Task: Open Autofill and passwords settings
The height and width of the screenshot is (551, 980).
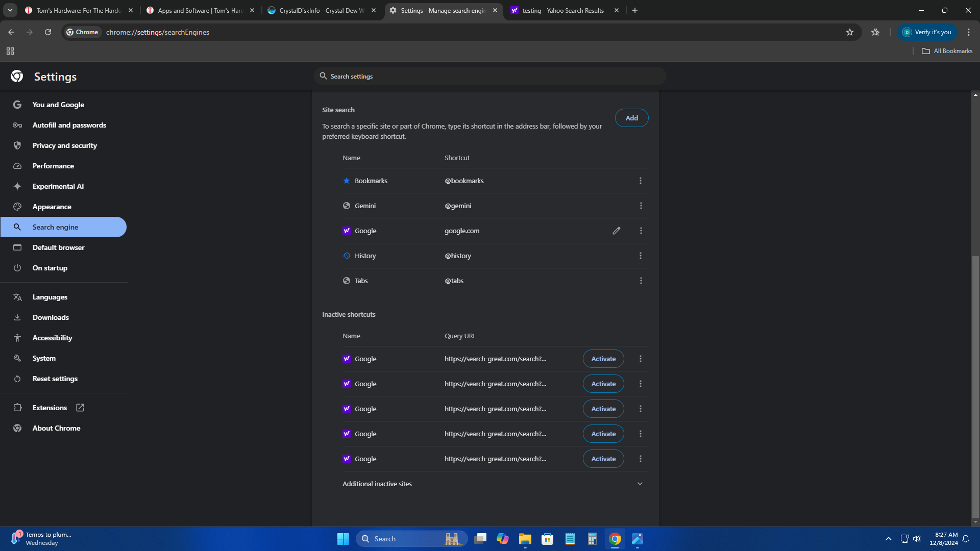Action: (63, 125)
